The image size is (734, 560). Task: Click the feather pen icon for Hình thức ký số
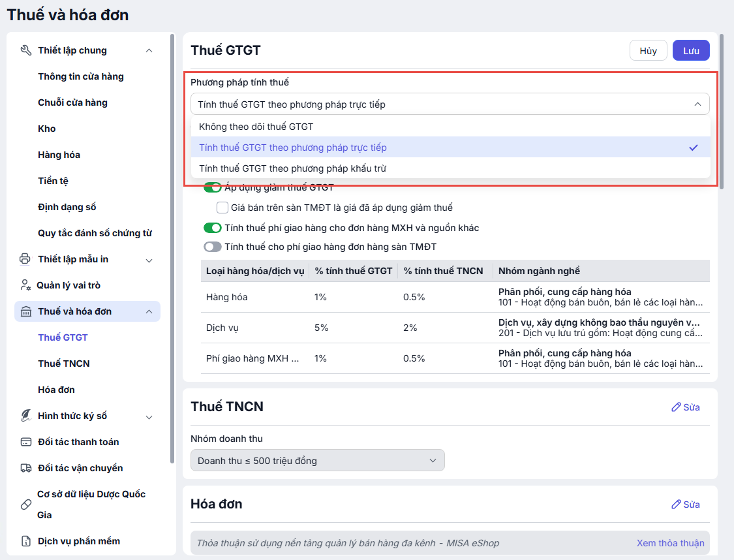click(x=26, y=416)
